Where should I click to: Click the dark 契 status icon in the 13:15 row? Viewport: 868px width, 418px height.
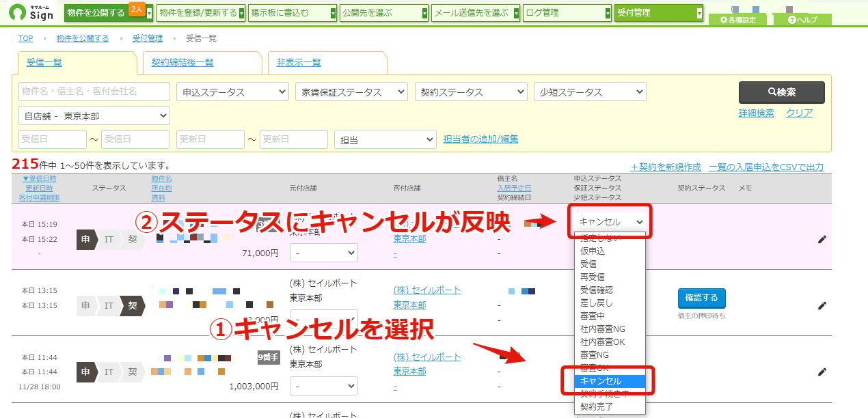132,305
